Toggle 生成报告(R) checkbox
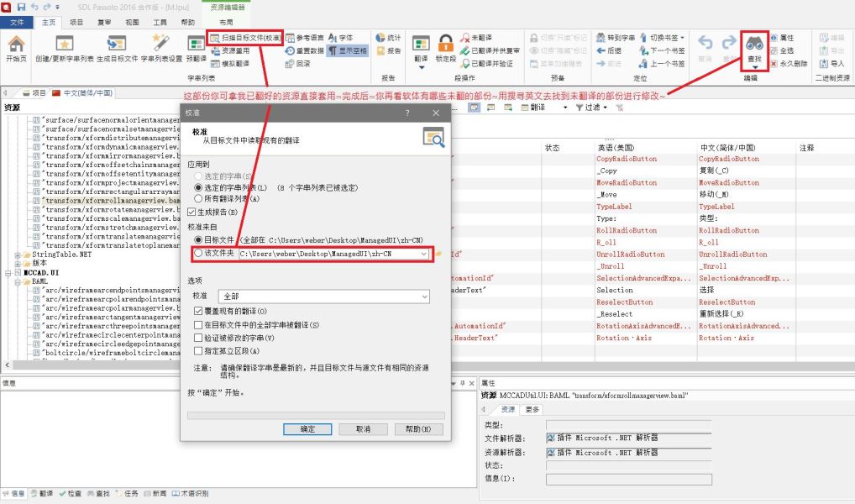The image size is (855, 504). pyautogui.click(x=191, y=212)
